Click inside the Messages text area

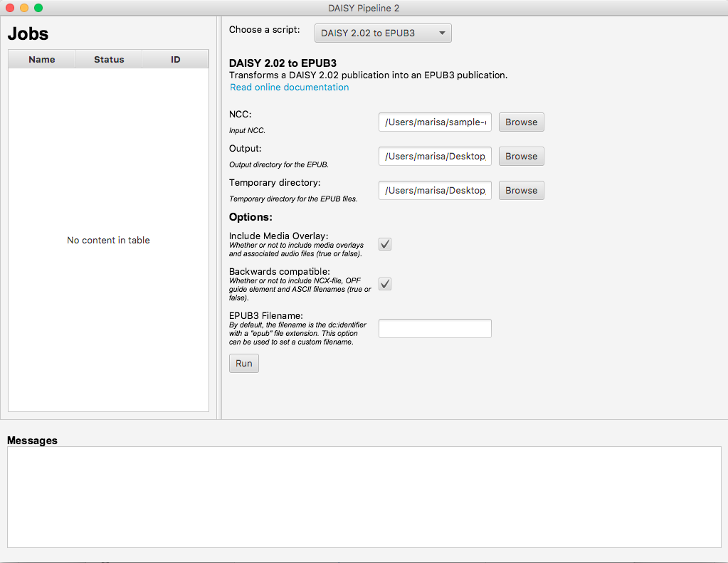[x=364, y=497]
